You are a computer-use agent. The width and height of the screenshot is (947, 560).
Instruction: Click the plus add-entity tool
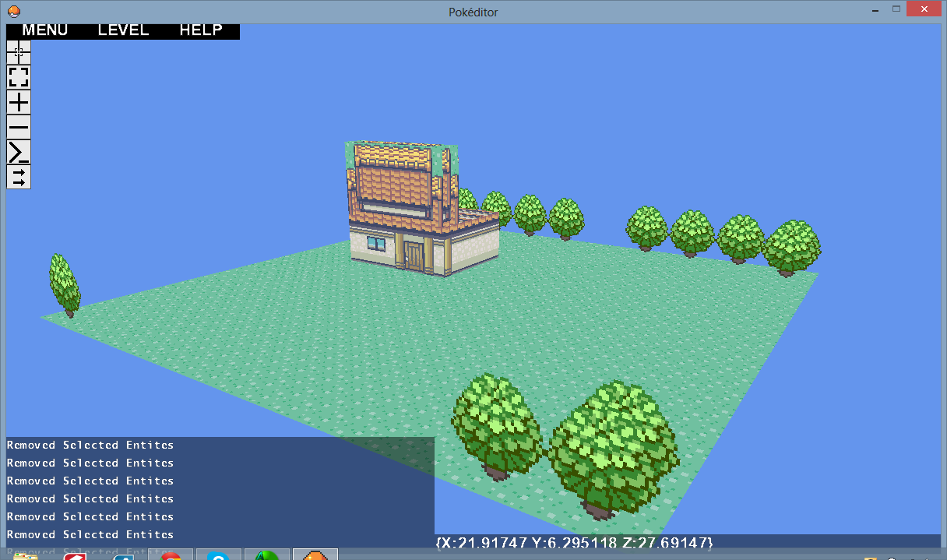pos(19,102)
